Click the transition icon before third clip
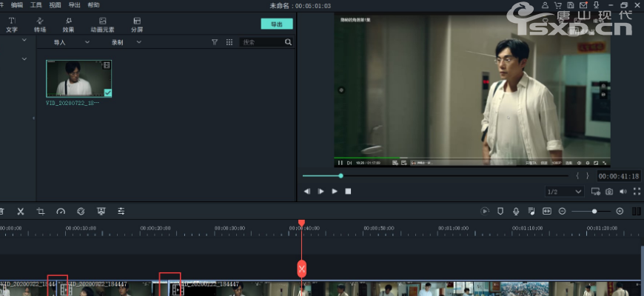 (x=177, y=290)
